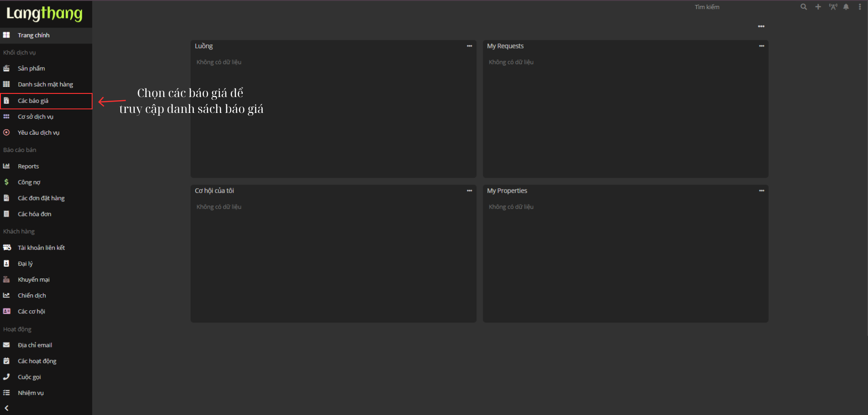Open the notifications bell icon
868x415 pixels.
pos(846,7)
